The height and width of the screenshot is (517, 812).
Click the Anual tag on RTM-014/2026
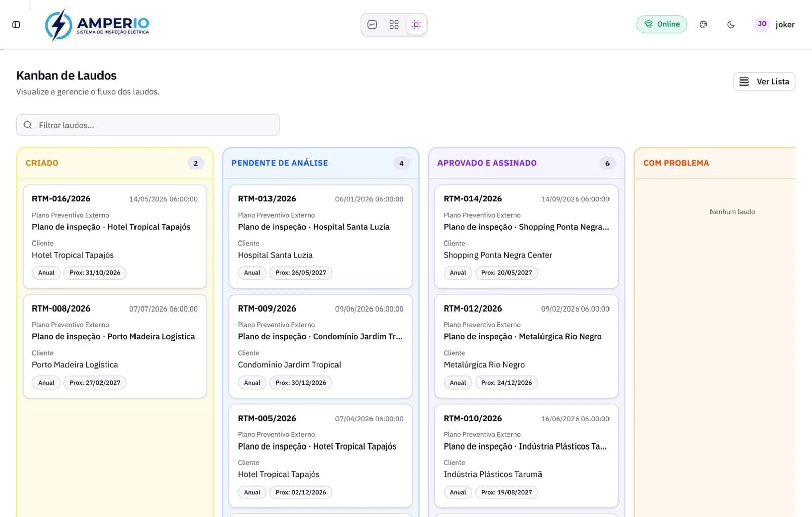458,273
